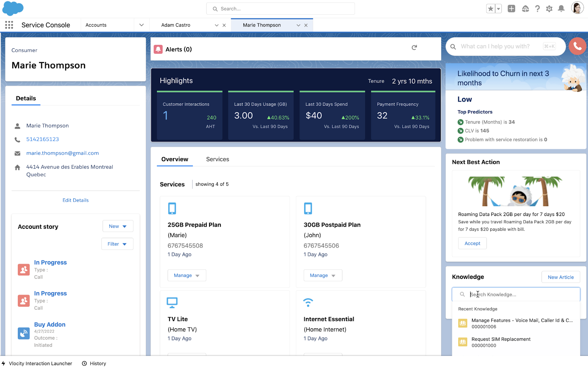Click phone number 5142165123
The image size is (588, 370).
[x=43, y=139]
